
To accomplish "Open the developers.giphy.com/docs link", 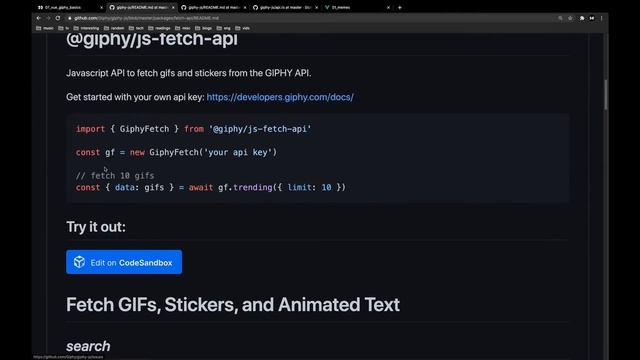I will (280, 97).
